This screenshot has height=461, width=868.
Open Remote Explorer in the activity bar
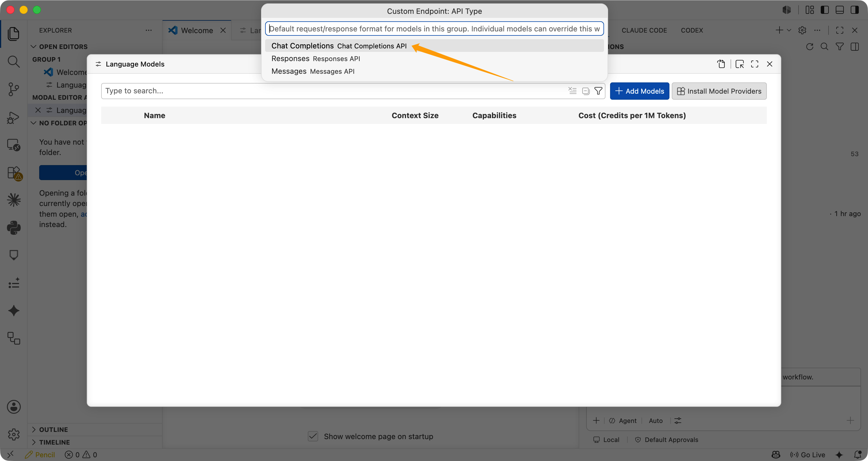tap(14, 145)
